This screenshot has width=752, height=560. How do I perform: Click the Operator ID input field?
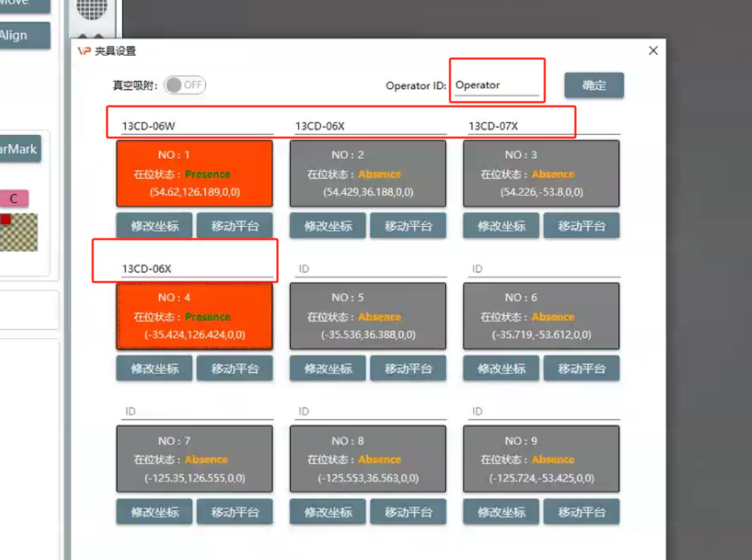(496, 85)
